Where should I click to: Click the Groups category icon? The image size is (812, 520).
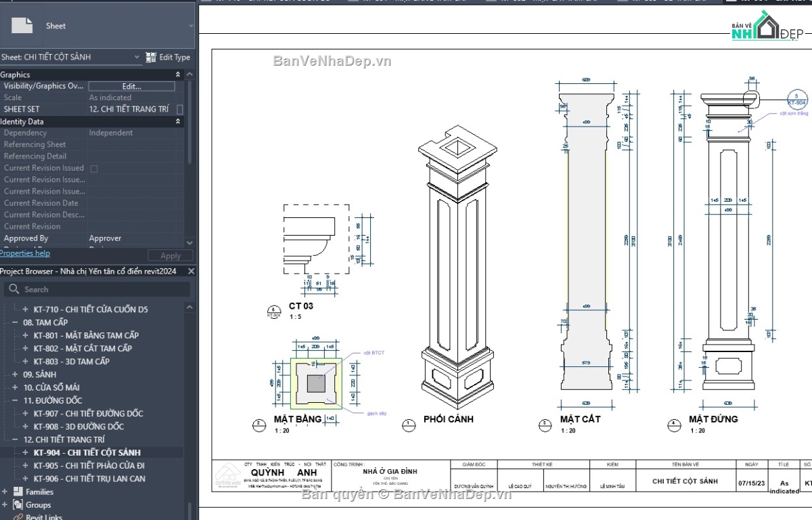point(17,504)
